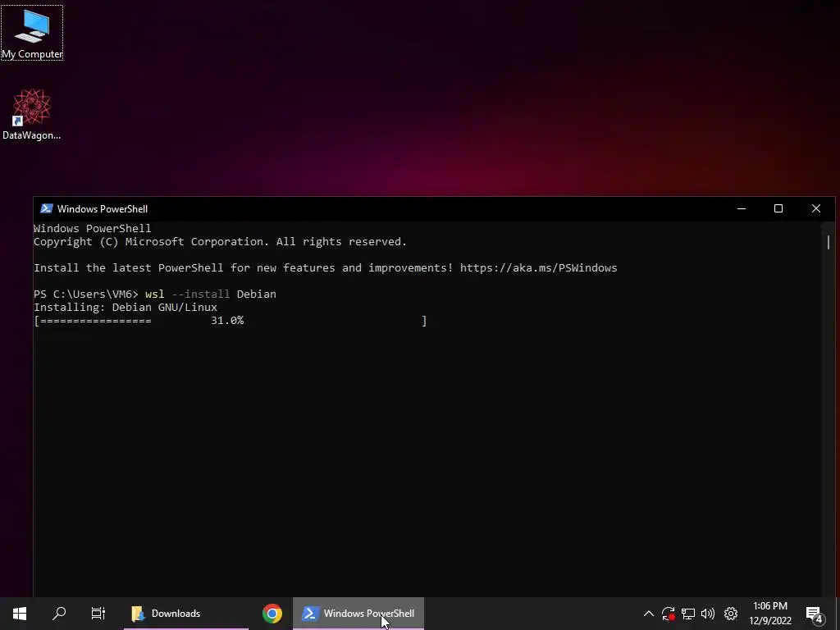Minimize the Windows PowerShell window

click(x=742, y=208)
